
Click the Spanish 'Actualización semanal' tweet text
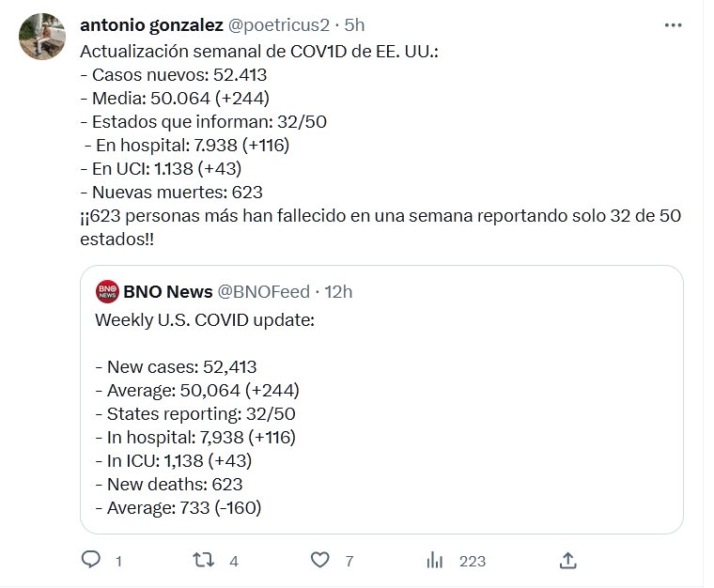(x=259, y=51)
